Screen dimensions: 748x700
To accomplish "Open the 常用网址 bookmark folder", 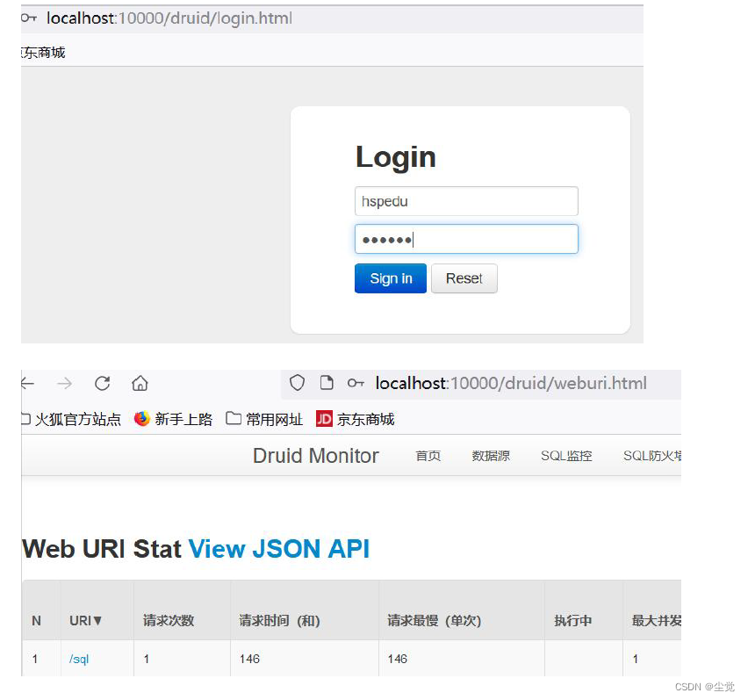I will tap(263, 419).
